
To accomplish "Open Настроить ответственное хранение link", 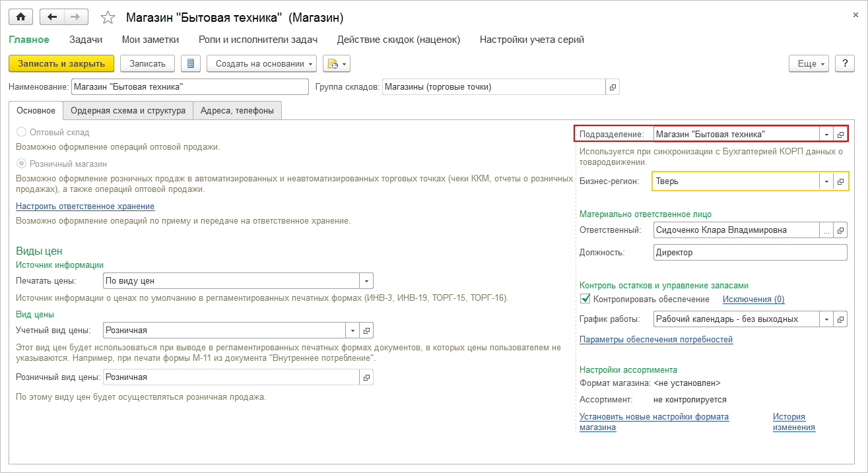I will (x=85, y=206).
